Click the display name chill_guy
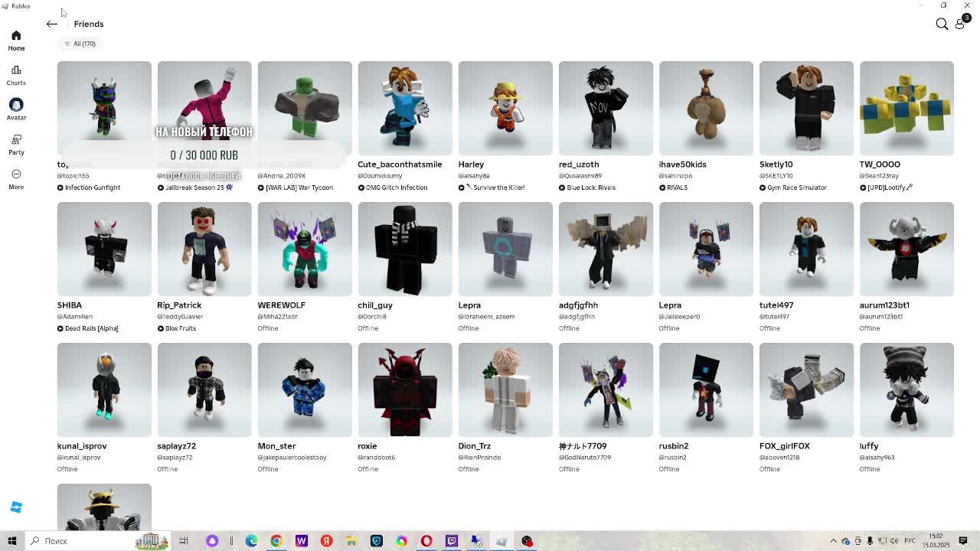 pyautogui.click(x=375, y=305)
